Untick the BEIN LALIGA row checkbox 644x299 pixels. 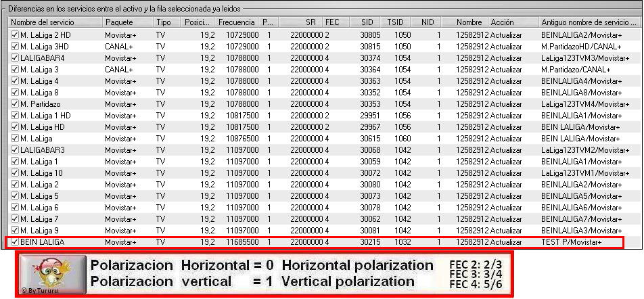point(15,242)
